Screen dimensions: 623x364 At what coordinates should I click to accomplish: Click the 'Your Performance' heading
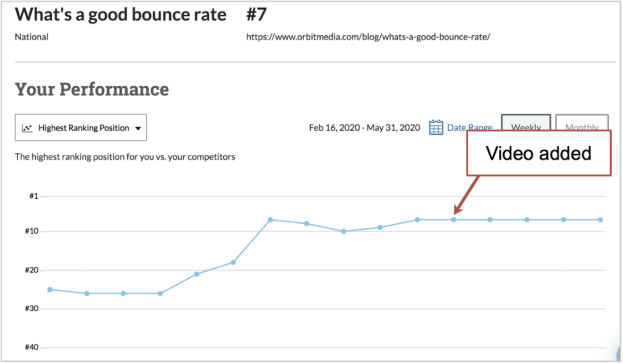[92, 89]
